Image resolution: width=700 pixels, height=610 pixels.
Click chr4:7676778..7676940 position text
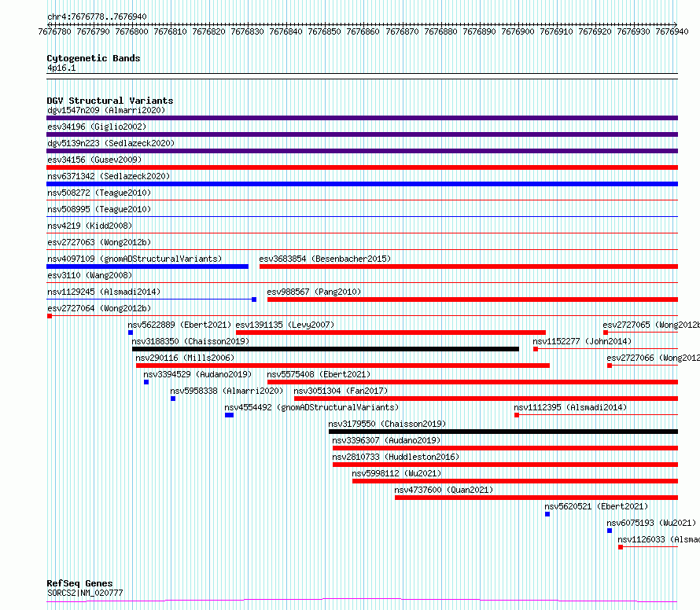coord(97,17)
